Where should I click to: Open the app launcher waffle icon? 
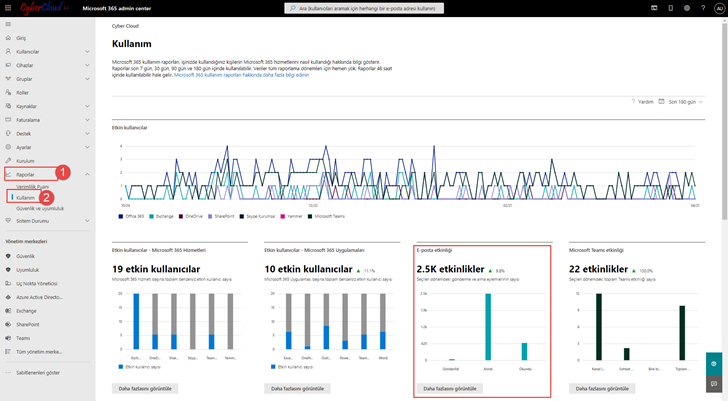coord(8,8)
